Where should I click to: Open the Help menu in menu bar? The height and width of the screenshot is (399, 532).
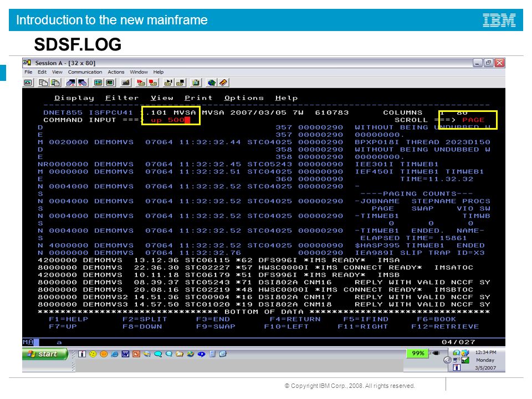coord(158,72)
